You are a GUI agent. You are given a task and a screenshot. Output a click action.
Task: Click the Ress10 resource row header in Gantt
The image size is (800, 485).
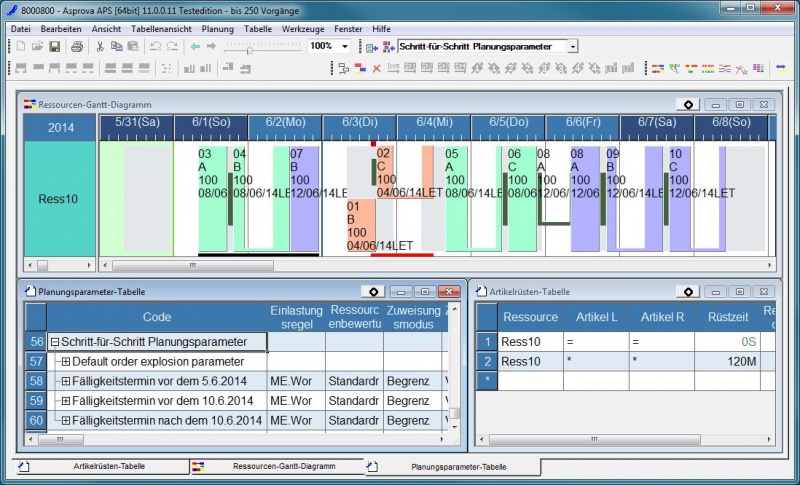click(x=59, y=199)
